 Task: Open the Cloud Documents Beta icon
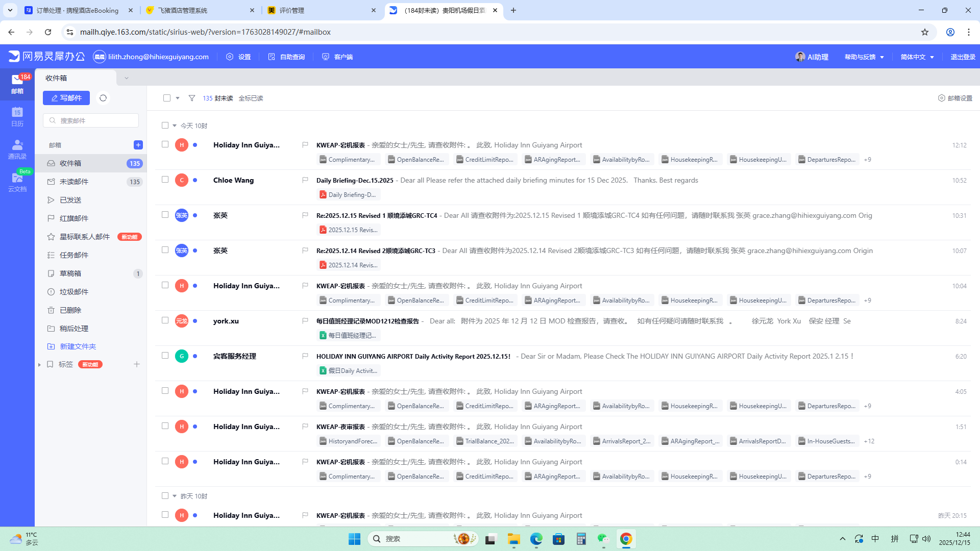coord(17,182)
